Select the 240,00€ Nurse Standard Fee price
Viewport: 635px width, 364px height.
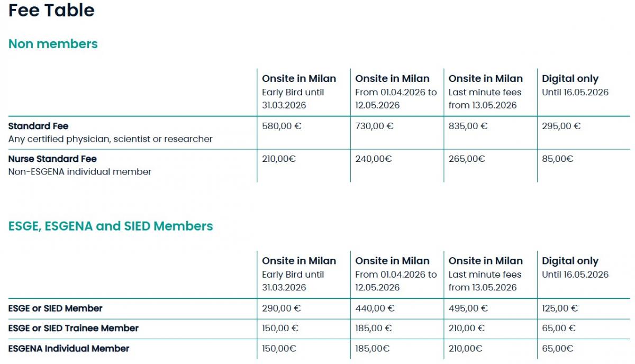click(373, 159)
